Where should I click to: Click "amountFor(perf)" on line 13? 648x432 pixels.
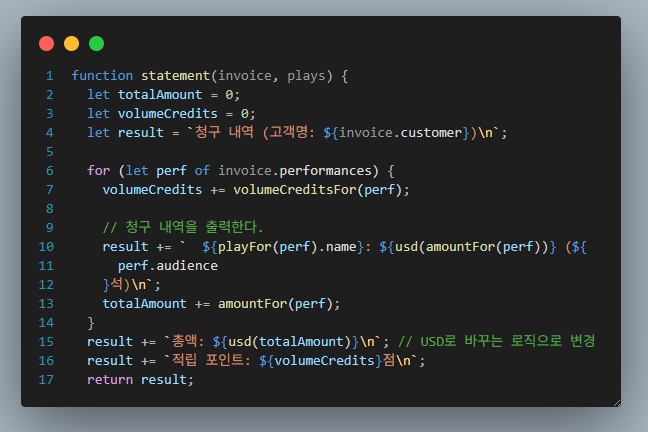275,304
